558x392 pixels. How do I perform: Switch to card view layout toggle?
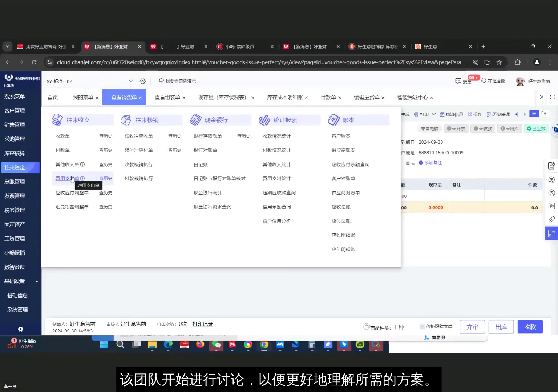544,113
